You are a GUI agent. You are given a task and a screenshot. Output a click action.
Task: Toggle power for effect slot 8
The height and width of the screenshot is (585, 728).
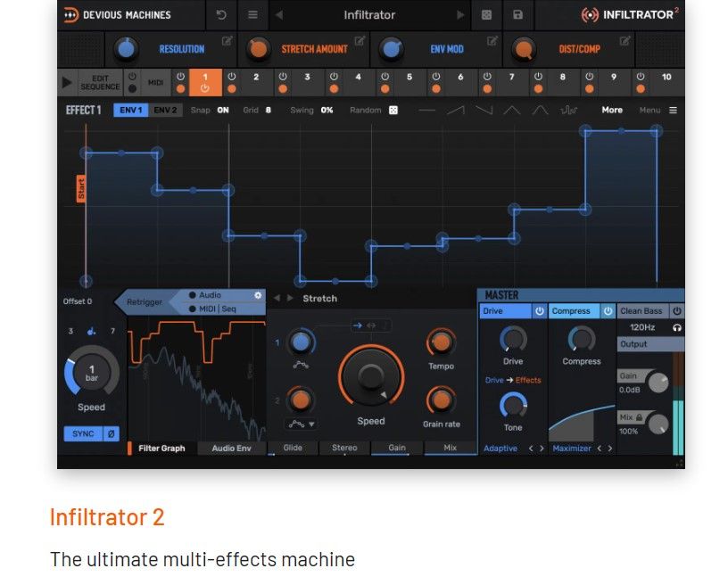click(538, 77)
